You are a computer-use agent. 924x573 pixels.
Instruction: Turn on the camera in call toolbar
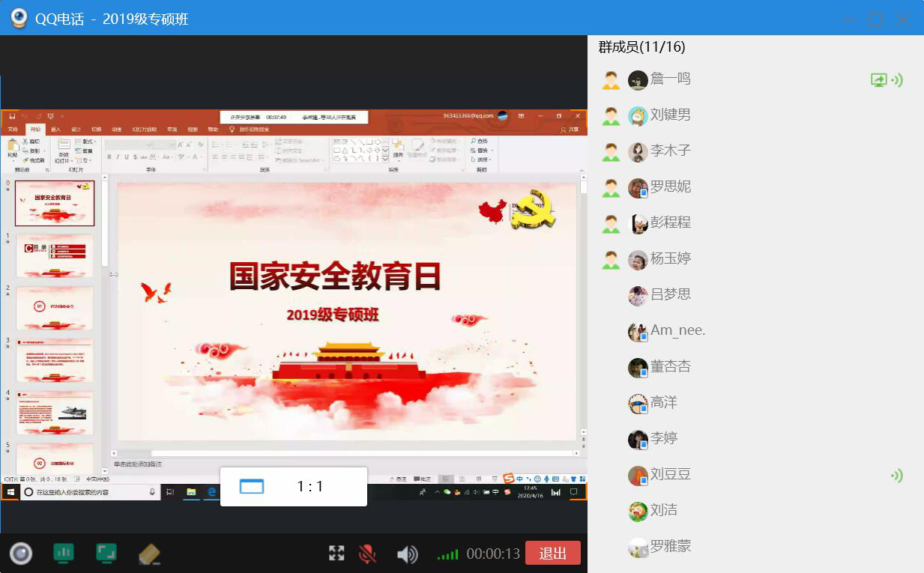pyautogui.click(x=21, y=554)
